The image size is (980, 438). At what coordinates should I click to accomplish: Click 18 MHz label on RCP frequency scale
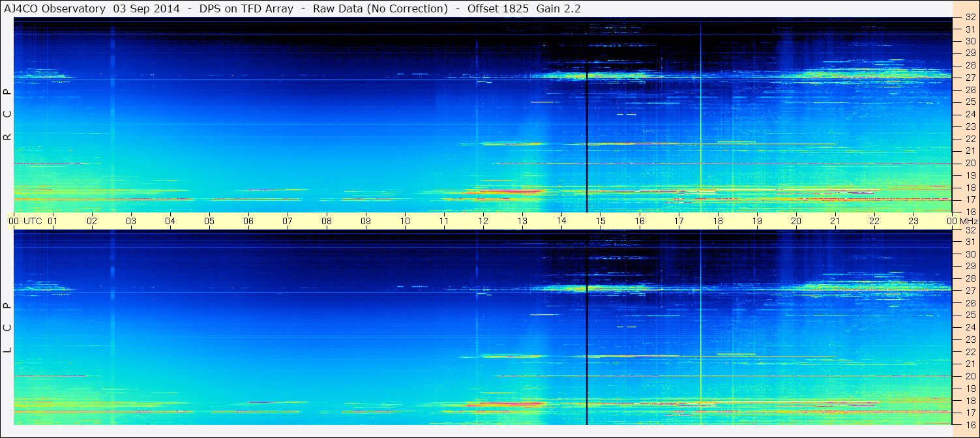[x=970, y=188]
